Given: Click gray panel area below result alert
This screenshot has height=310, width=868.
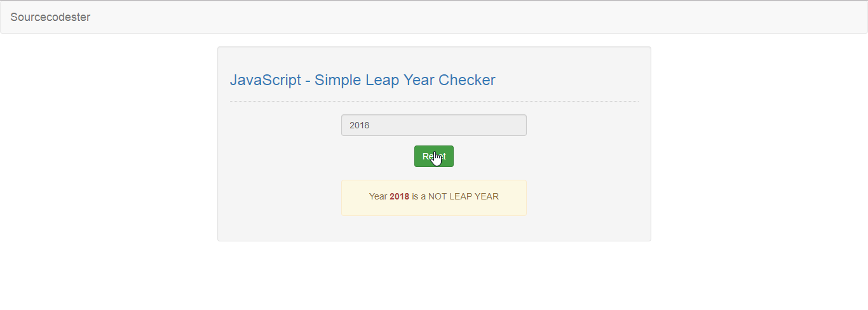Looking at the screenshot, I should click(x=434, y=228).
